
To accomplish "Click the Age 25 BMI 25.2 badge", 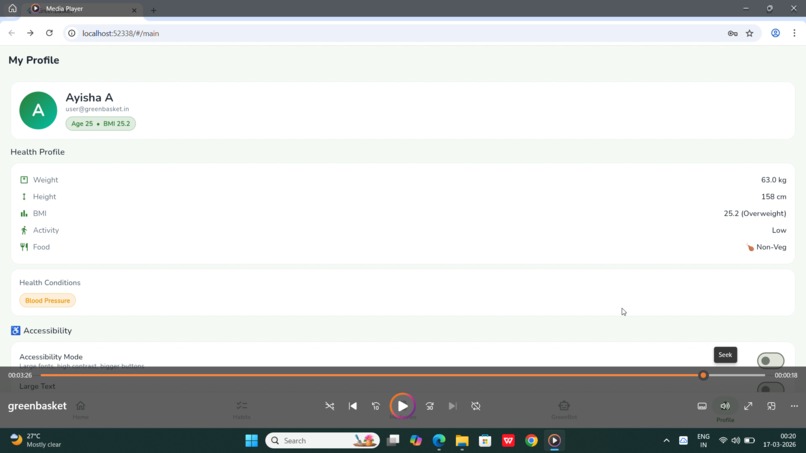I will point(100,123).
